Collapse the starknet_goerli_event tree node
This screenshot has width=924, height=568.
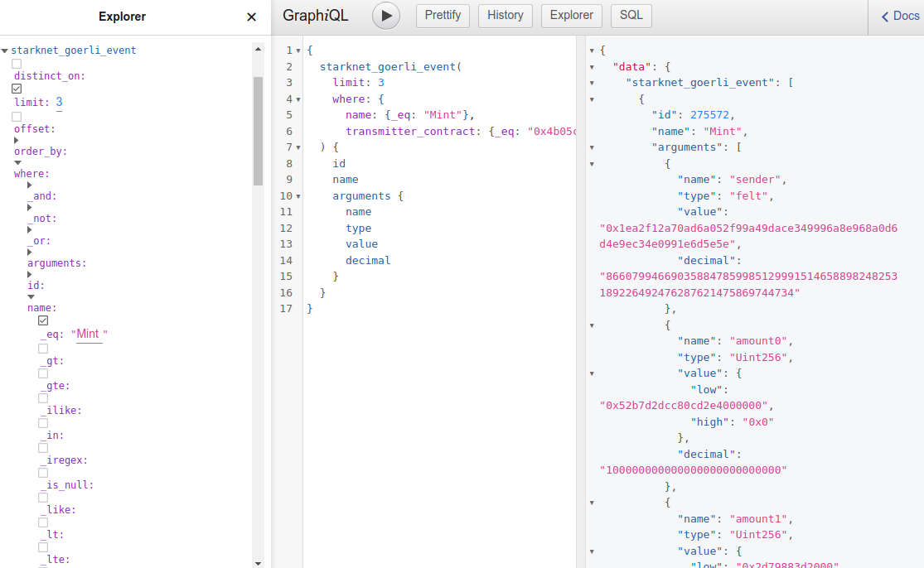5,51
